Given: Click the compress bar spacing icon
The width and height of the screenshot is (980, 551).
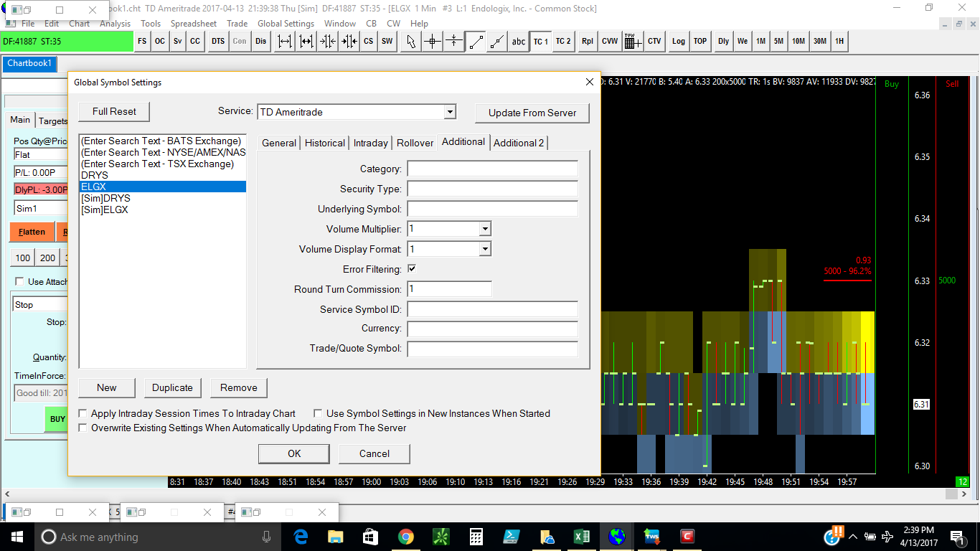Looking at the screenshot, I should [x=328, y=42].
